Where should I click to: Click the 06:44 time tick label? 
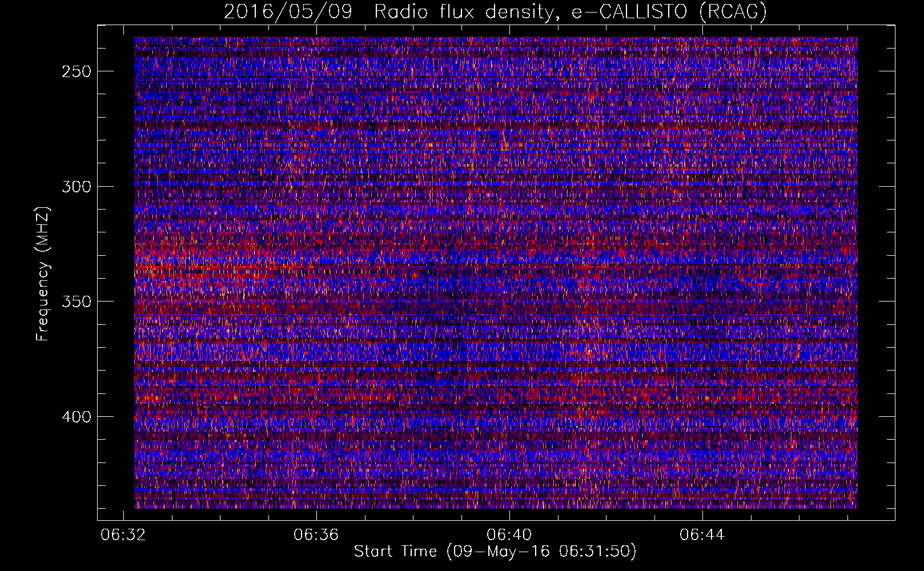(x=702, y=535)
